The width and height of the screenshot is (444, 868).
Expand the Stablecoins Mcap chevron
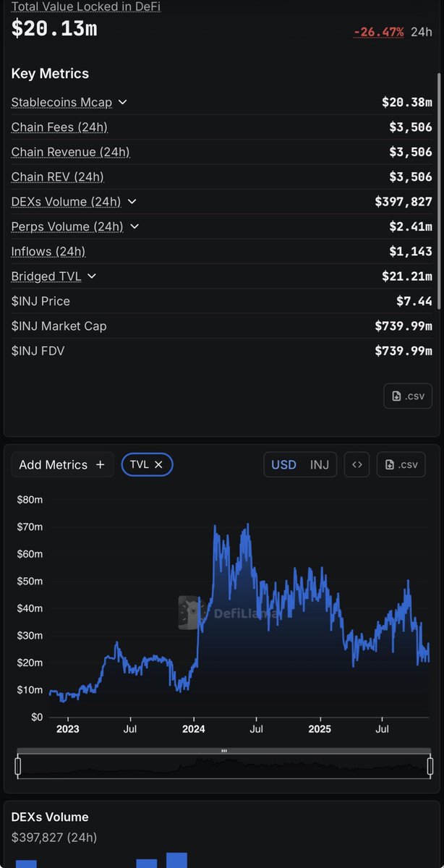[x=122, y=102]
